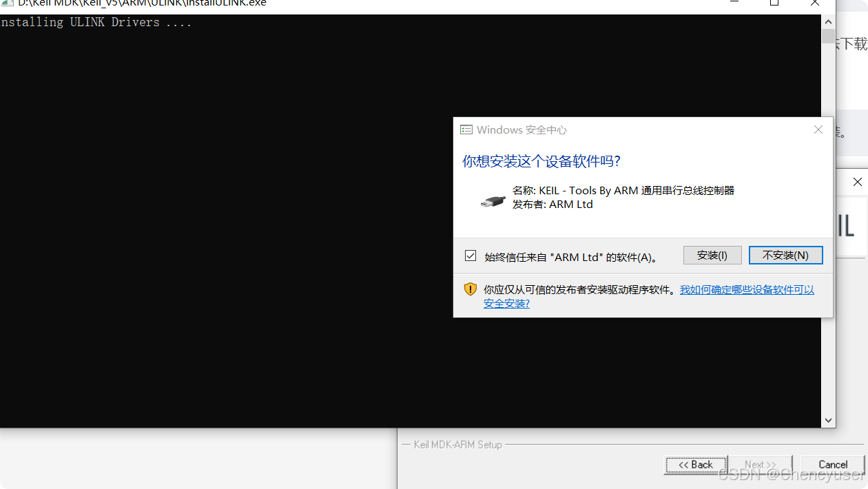Click the 'Installing ULINK Drivers' console text

click(x=96, y=22)
